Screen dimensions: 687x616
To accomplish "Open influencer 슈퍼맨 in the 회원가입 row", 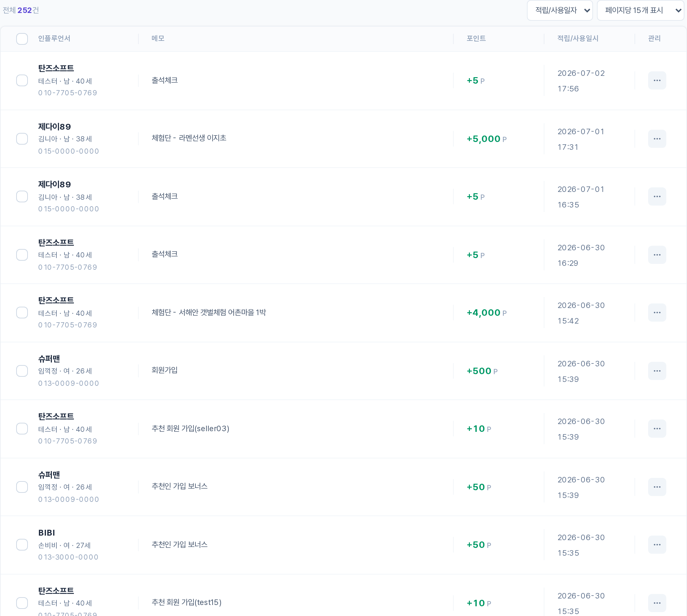I will click(x=49, y=359).
